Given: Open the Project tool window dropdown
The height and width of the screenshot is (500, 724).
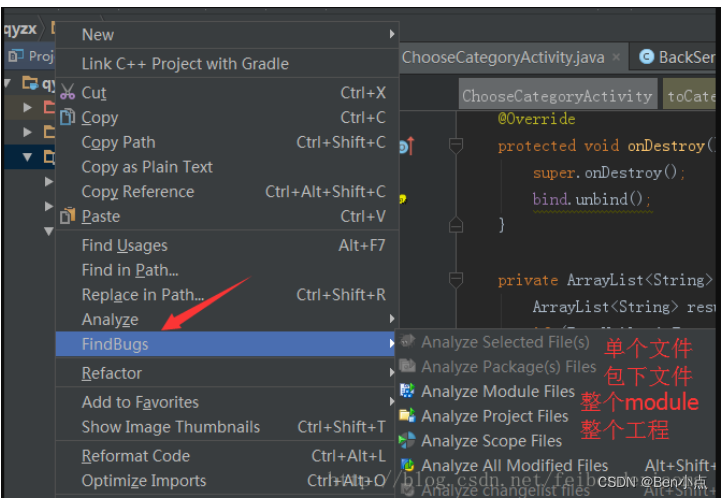Looking at the screenshot, I should point(30,56).
